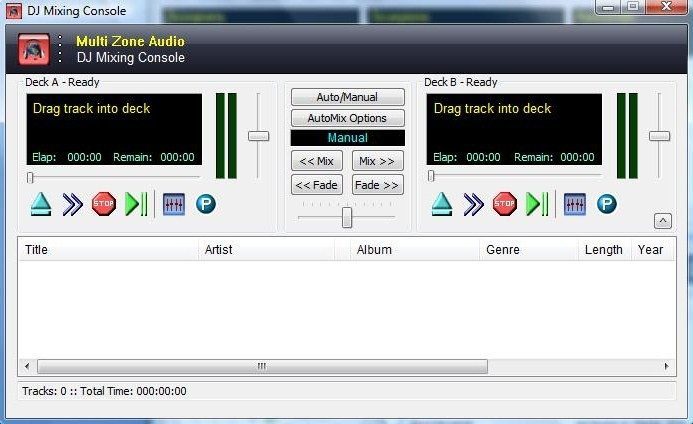
Task: Click Deck A 'Remain: 000:00' readout
Action: (154, 157)
